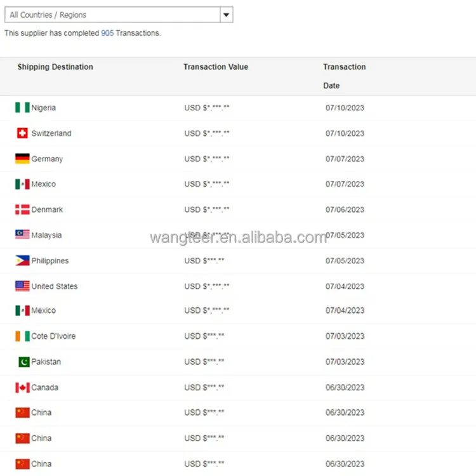Screen dimensions: 476x476
Task: Click the Philippines flag icon
Action: point(22,260)
